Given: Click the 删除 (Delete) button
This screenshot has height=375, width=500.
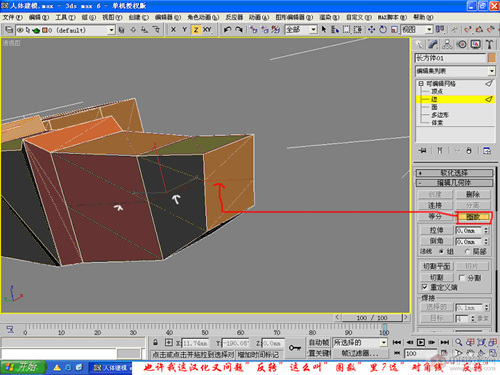Looking at the screenshot, I should 473,194.
